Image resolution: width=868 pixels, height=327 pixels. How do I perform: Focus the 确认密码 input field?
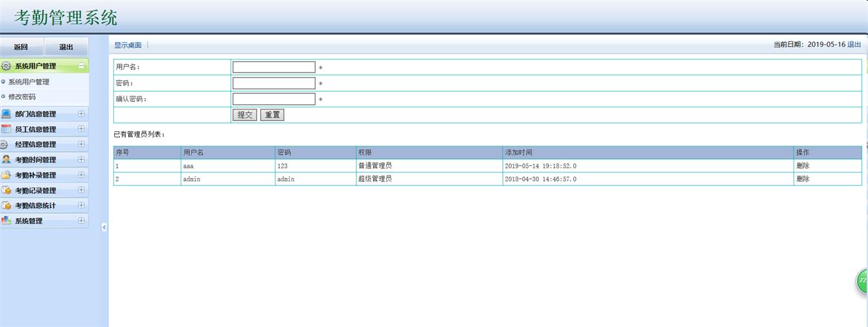pyautogui.click(x=274, y=99)
